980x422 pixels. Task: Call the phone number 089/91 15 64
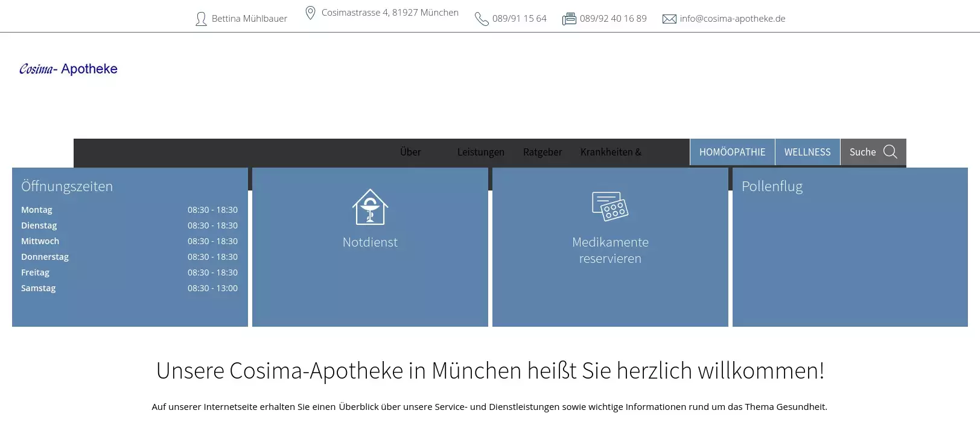pos(519,19)
